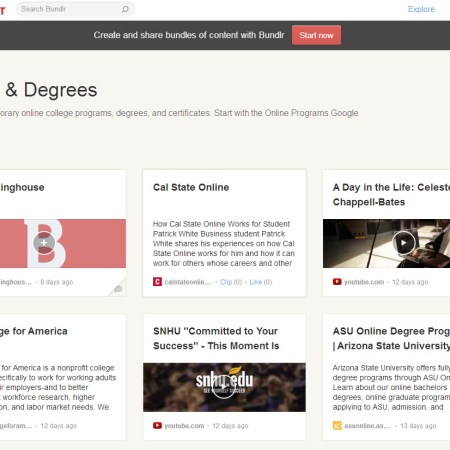Click '13 days ago' timestamp
This screenshot has height=450, width=450.
(x=418, y=426)
